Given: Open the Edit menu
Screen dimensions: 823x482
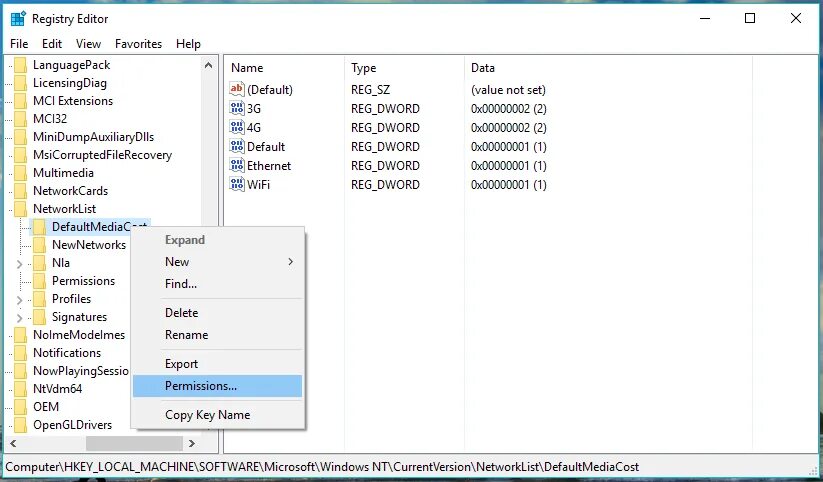Looking at the screenshot, I should [52, 44].
